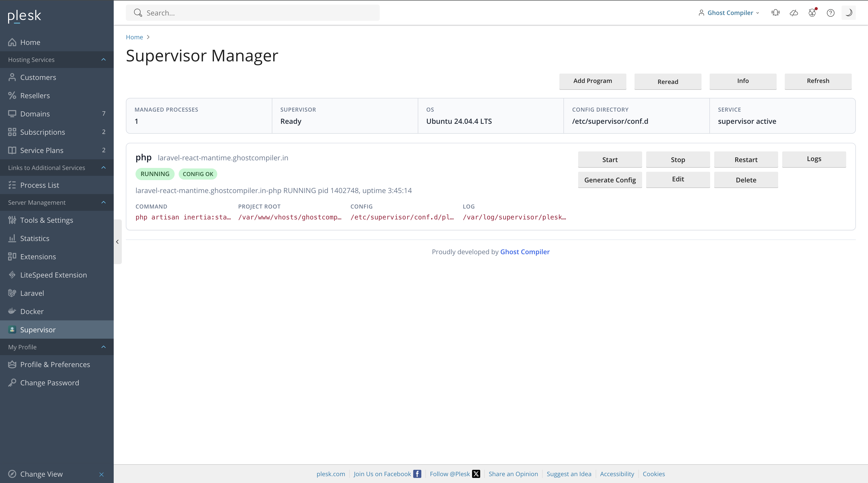Screen dimensions: 868x483
Task: Click the Refresh button
Action: click(818, 81)
